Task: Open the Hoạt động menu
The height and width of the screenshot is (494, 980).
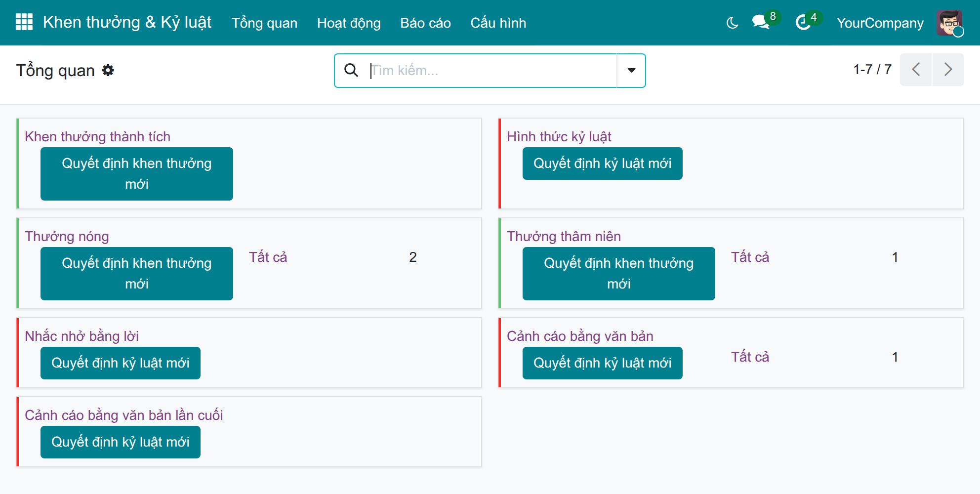Action: [349, 23]
